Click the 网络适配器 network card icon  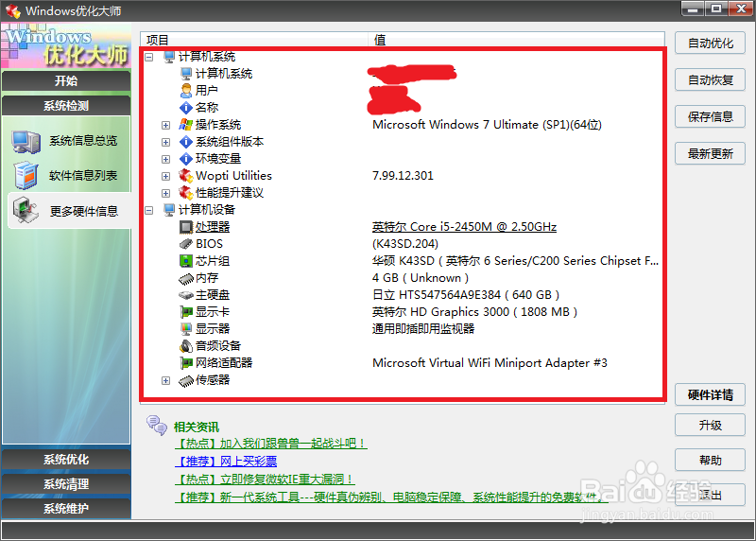pos(186,363)
